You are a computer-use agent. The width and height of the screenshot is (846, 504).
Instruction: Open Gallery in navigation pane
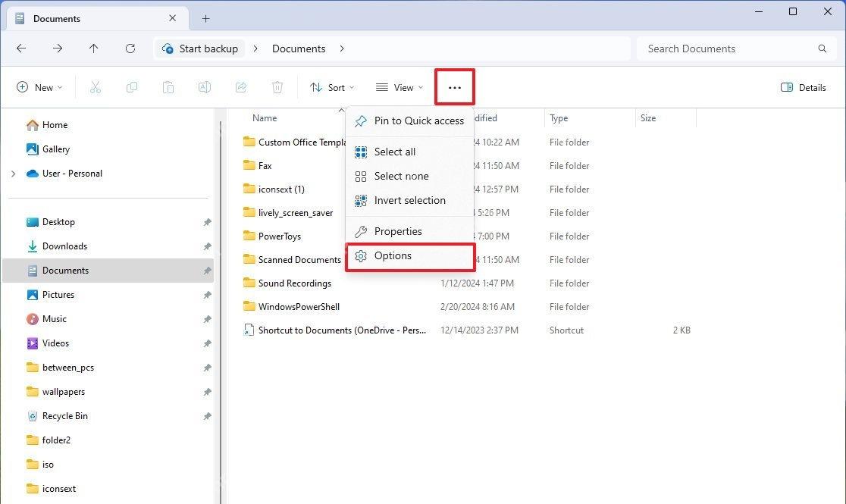click(56, 149)
